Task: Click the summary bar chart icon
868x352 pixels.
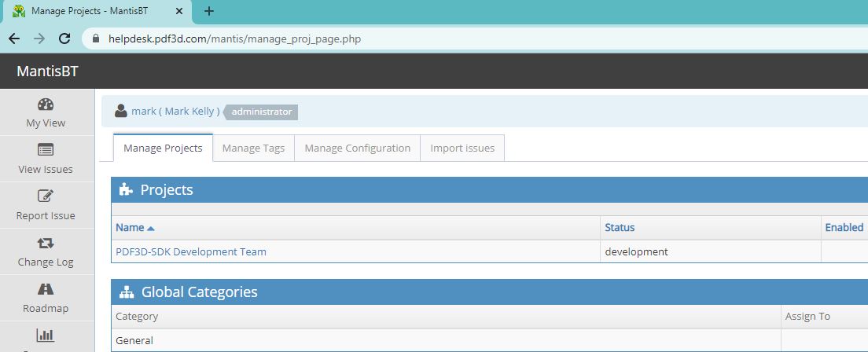Action: [46, 335]
